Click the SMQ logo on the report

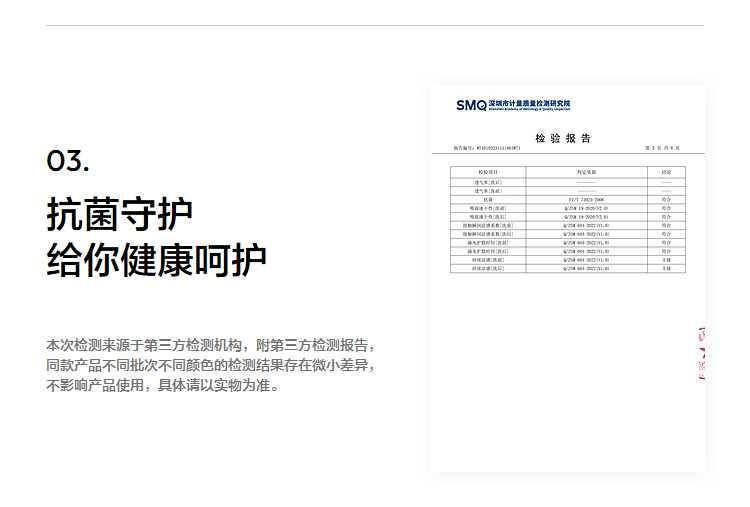coord(471,105)
